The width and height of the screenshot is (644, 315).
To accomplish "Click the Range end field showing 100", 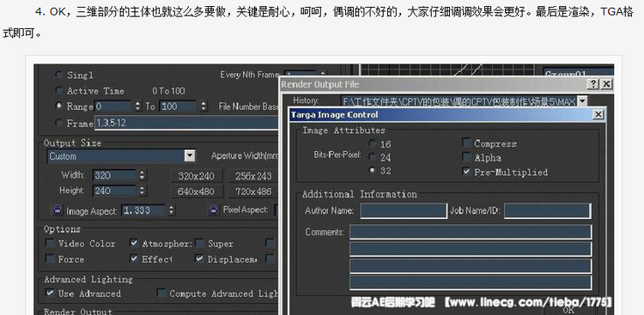I will tap(178, 106).
